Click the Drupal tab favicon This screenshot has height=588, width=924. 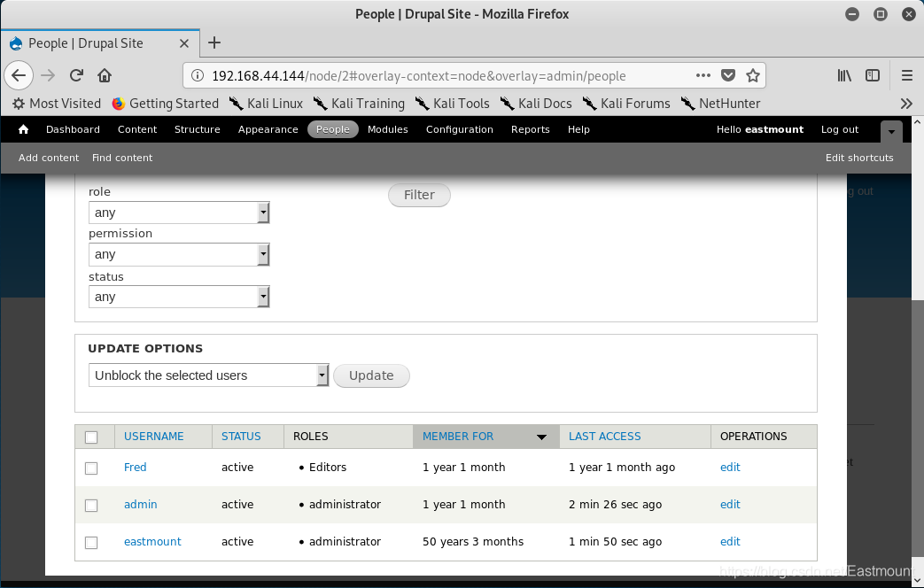[17, 43]
